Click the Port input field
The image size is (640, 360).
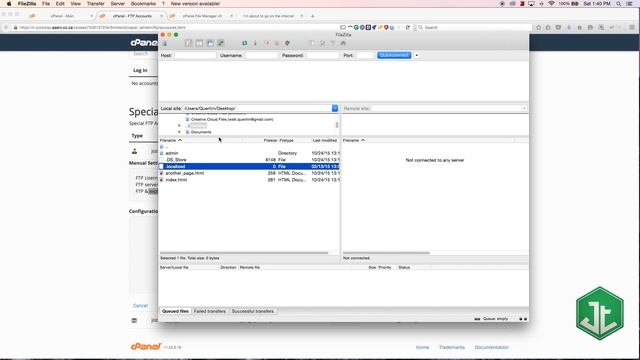click(x=364, y=55)
